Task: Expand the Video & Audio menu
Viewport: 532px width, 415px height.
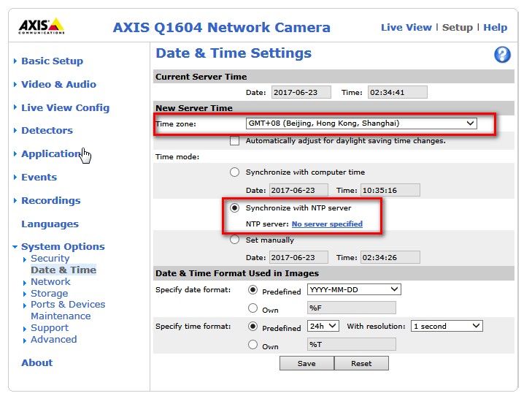Action: pyautogui.click(x=58, y=84)
